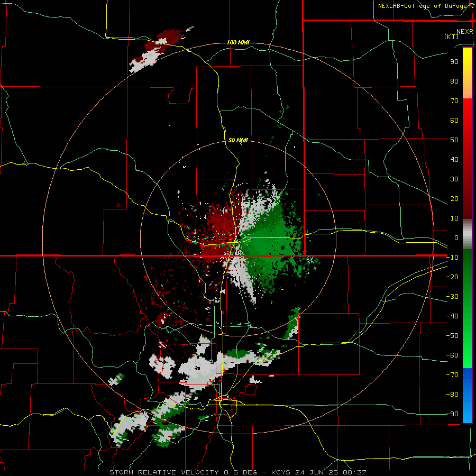Select the -90 value on velocity scale
The width and height of the screenshot is (476, 476).
click(x=452, y=414)
